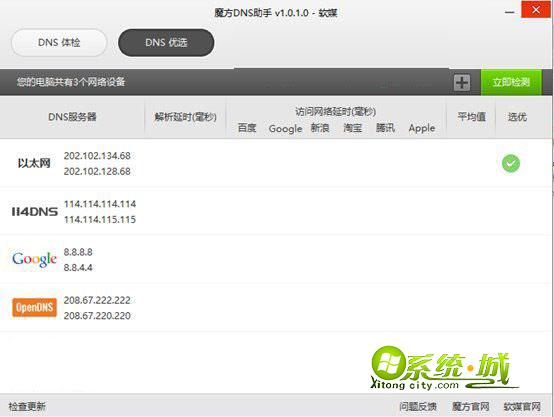Click the 百度 sub-column header

[247, 128]
